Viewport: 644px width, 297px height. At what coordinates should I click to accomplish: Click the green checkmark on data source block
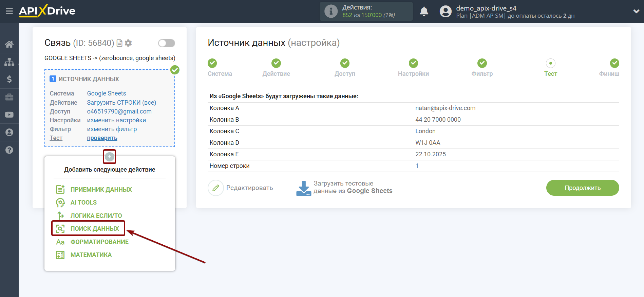click(x=175, y=70)
